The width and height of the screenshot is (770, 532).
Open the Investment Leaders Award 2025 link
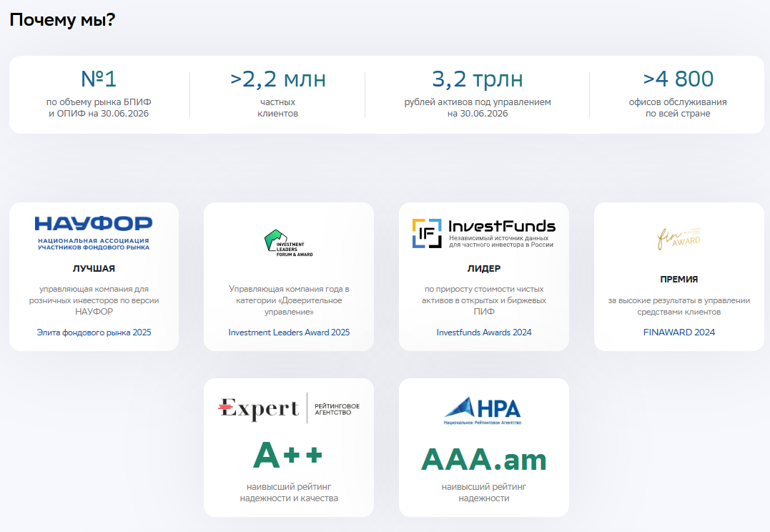pos(289,332)
